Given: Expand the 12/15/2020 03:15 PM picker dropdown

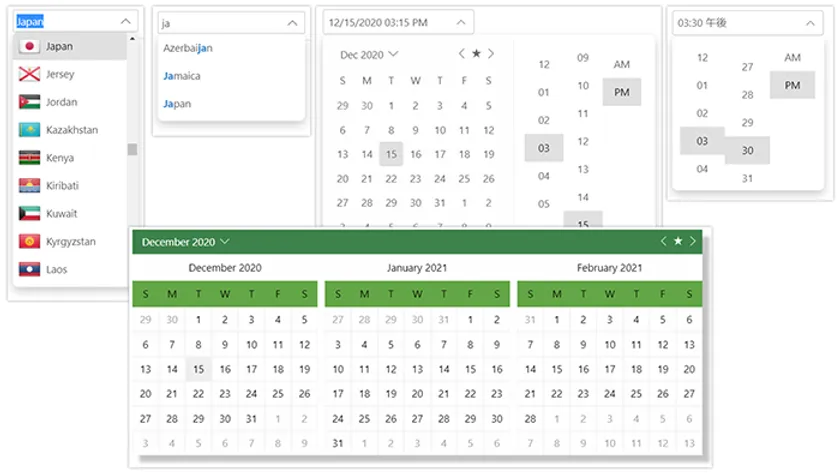Looking at the screenshot, I should pos(460,22).
